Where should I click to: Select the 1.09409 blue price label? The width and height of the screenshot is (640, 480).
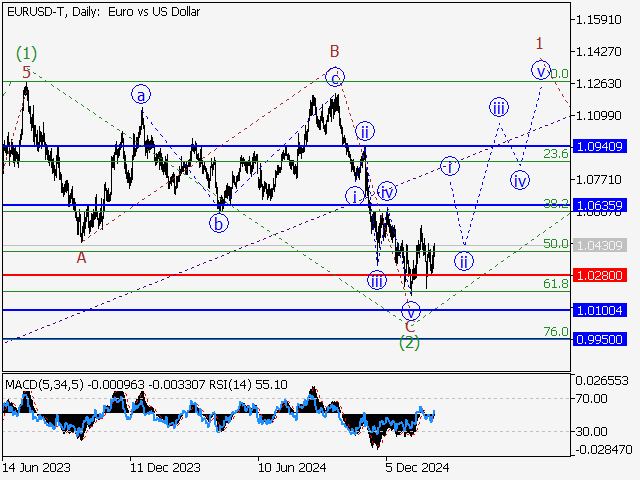point(600,146)
